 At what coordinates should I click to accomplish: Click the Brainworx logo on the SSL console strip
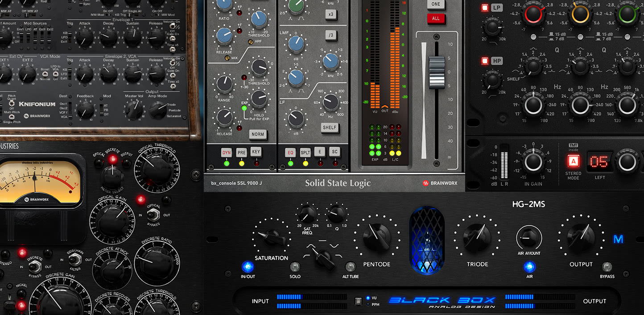[x=440, y=183]
